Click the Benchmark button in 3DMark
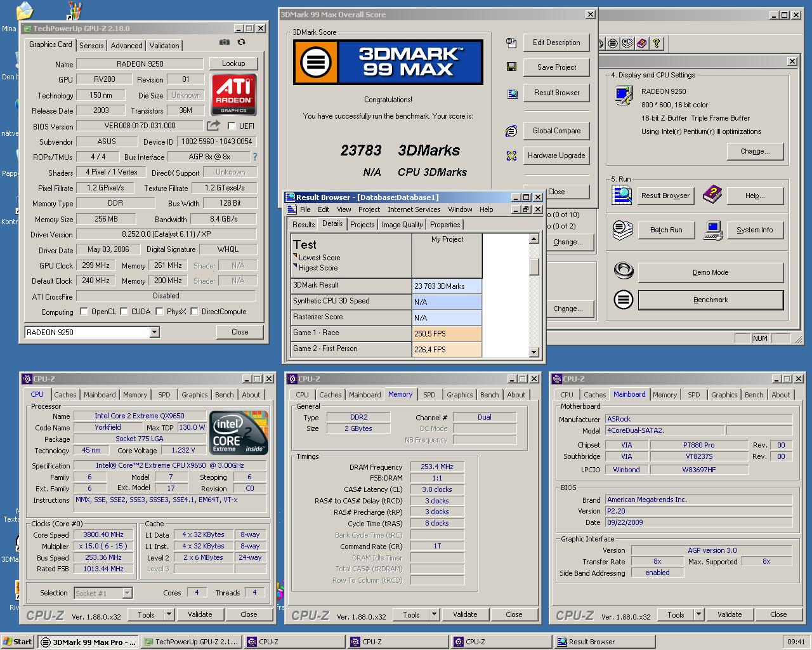 (710, 300)
